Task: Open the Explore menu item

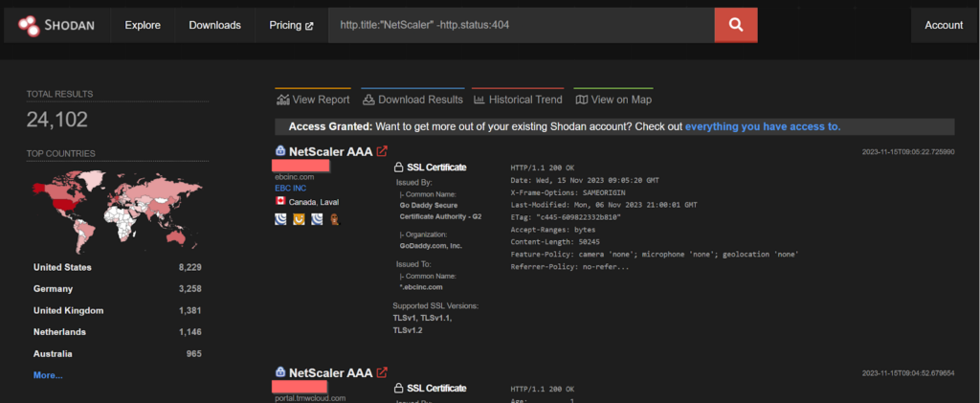Action: pos(143,25)
